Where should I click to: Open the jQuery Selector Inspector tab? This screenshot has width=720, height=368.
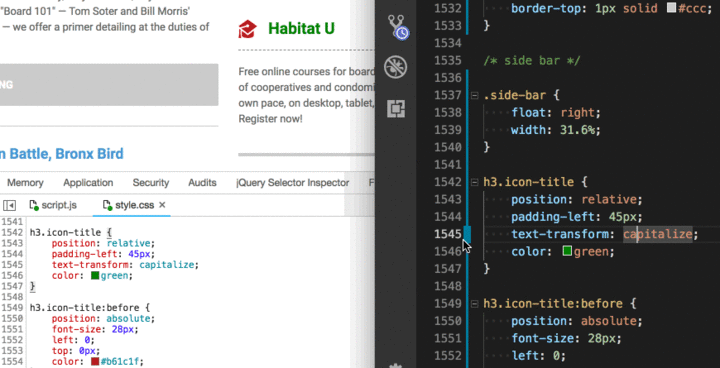(292, 183)
